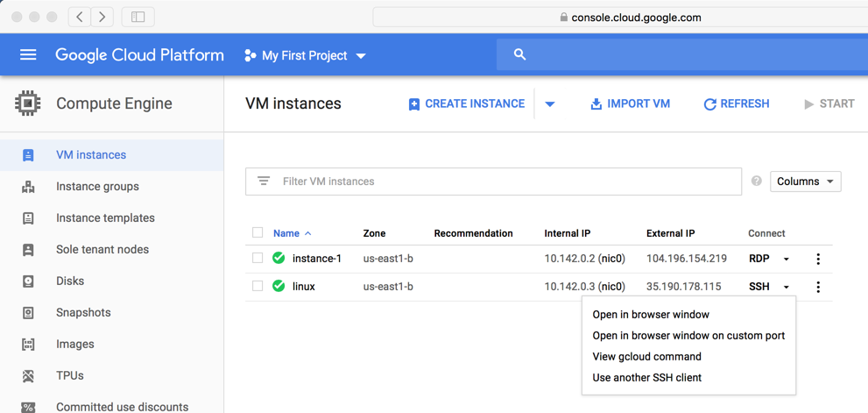868x413 pixels.
Task: Click the search magnifier icon
Action: click(x=519, y=54)
